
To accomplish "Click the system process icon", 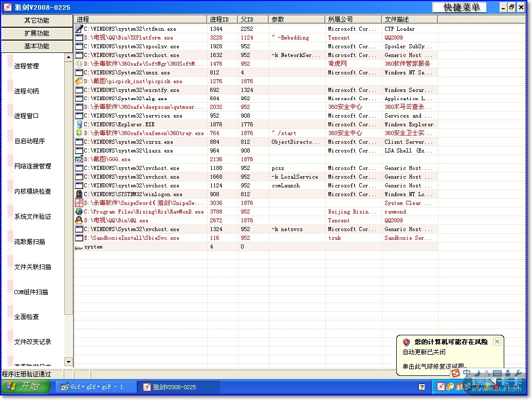I will click(x=79, y=247).
